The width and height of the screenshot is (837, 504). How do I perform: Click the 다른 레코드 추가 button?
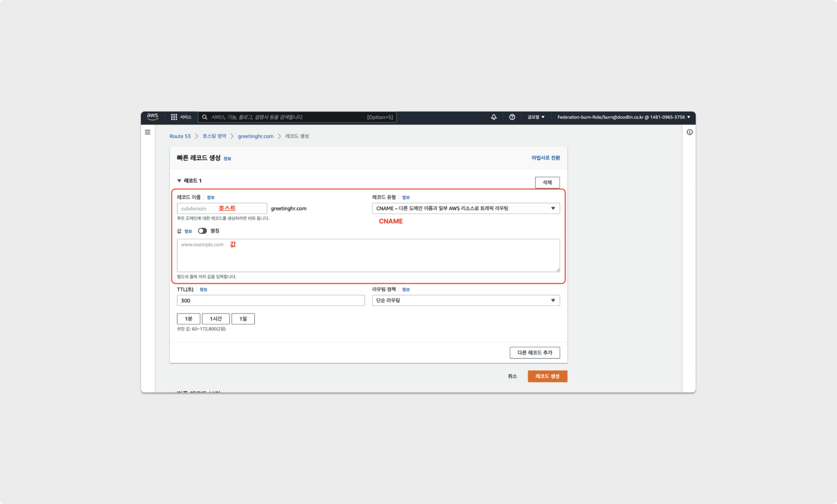click(535, 353)
